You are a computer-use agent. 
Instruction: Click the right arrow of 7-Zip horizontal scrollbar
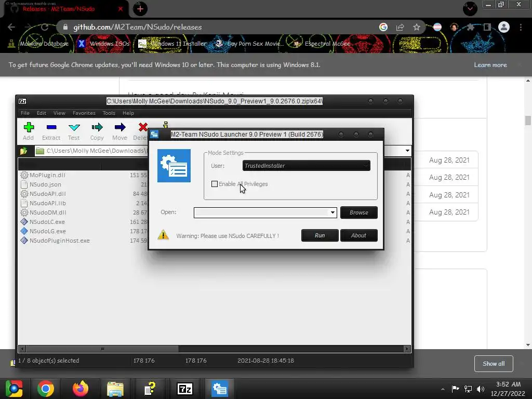pos(407,349)
